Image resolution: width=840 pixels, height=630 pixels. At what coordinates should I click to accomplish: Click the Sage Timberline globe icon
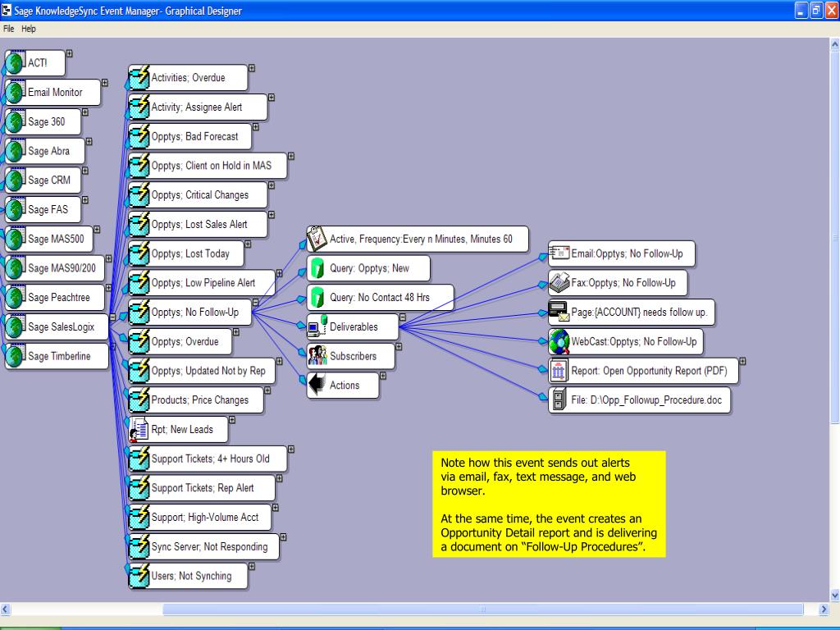[x=16, y=356]
